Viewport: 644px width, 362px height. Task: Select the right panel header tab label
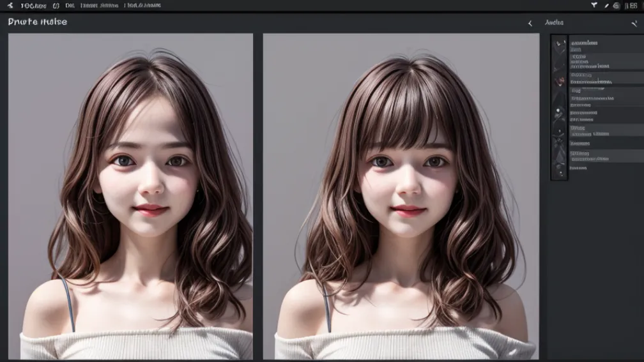(554, 23)
